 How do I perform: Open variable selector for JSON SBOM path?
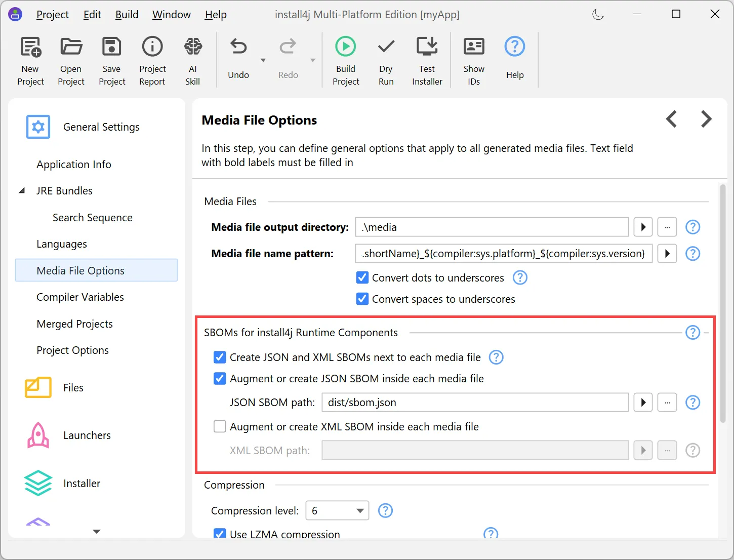(x=643, y=403)
